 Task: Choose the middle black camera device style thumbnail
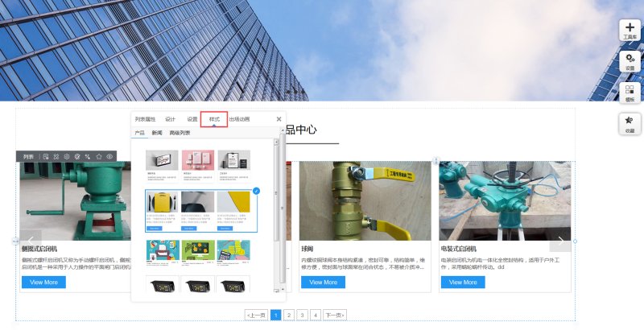click(x=198, y=284)
